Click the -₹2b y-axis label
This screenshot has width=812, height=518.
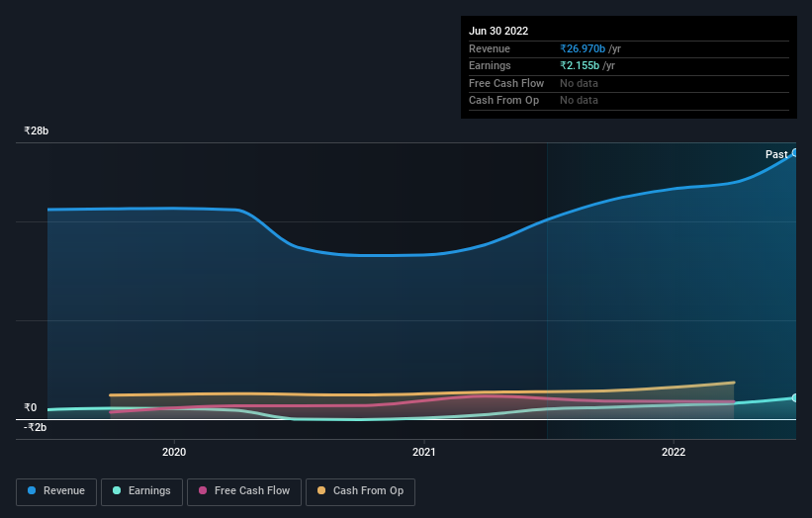36,427
